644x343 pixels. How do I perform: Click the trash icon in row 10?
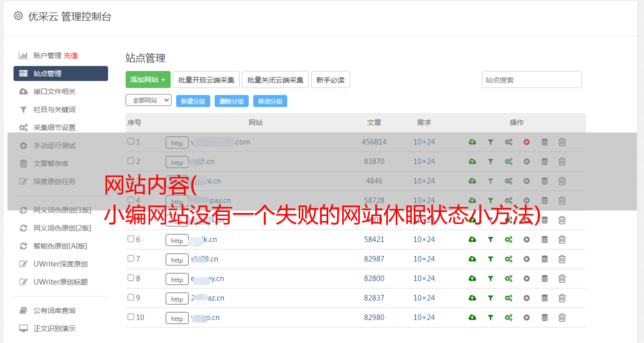click(x=562, y=317)
